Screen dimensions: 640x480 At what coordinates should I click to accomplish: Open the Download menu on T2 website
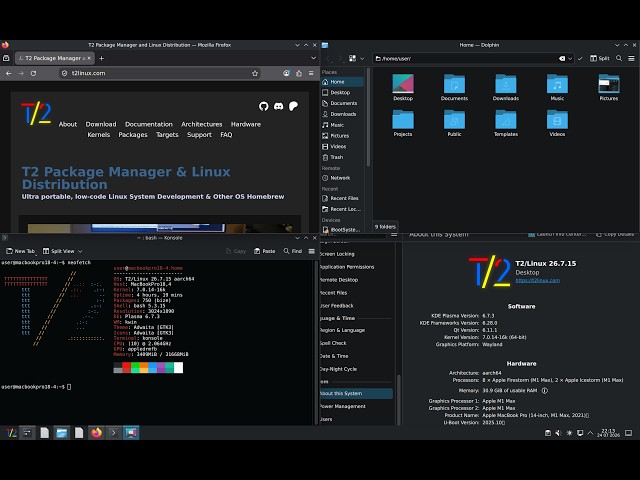point(101,124)
